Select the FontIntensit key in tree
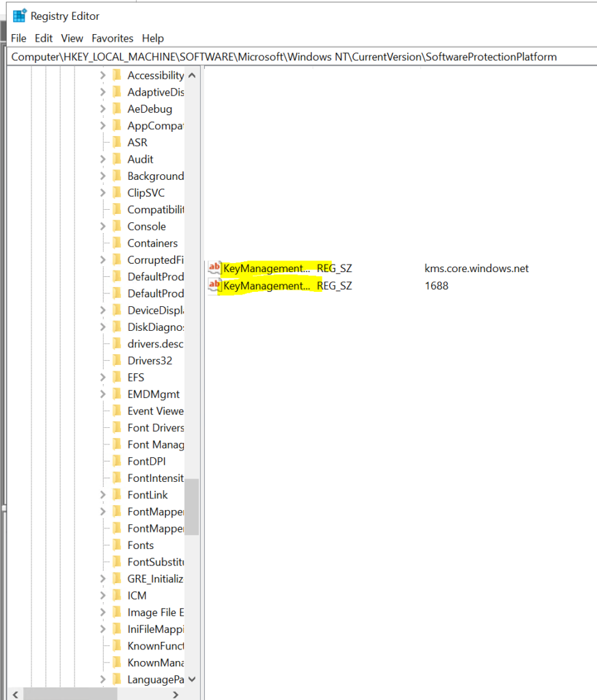 (156, 478)
